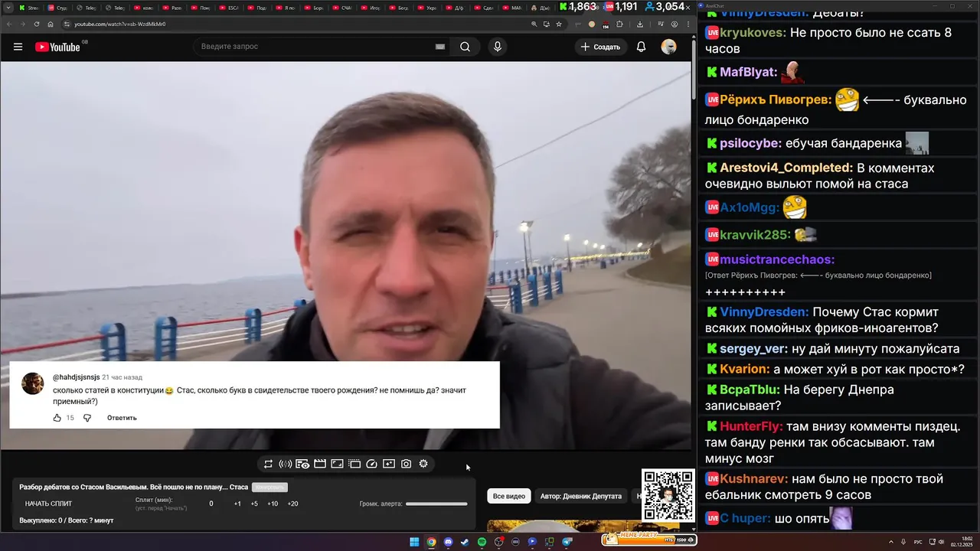Open Spotify from the taskbar
This screenshot has width=980, height=551.
[x=482, y=542]
